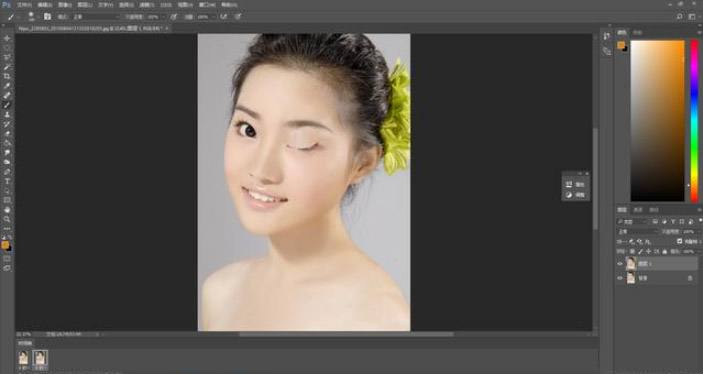This screenshot has height=374, width=703.
Task: Open the brush mode dropdown in options bar
Action: tap(96, 17)
